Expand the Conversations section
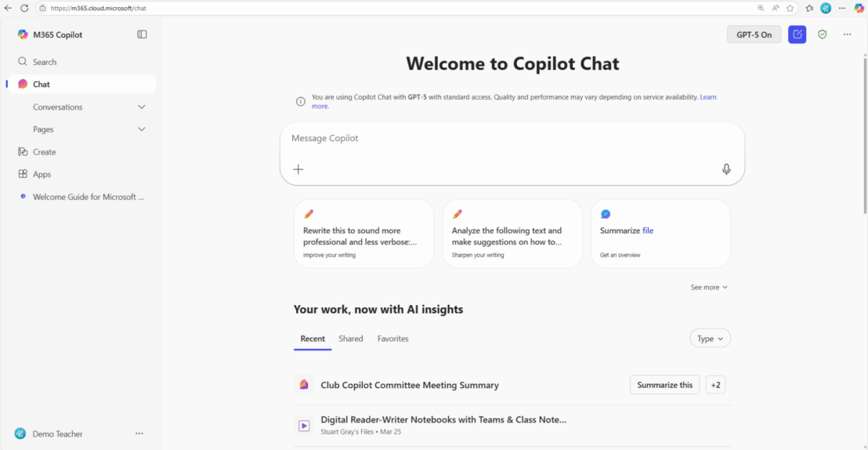This screenshot has height=450, width=868. coord(142,107)
